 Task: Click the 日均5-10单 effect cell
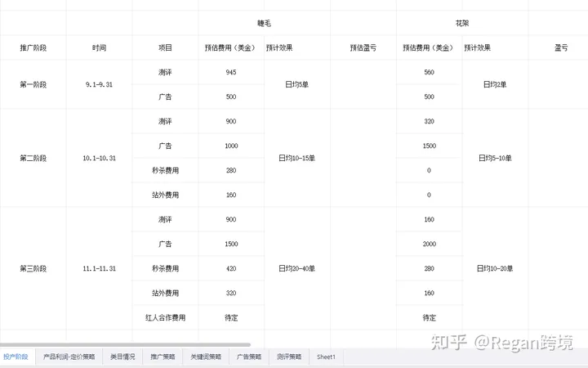[494, 158]
